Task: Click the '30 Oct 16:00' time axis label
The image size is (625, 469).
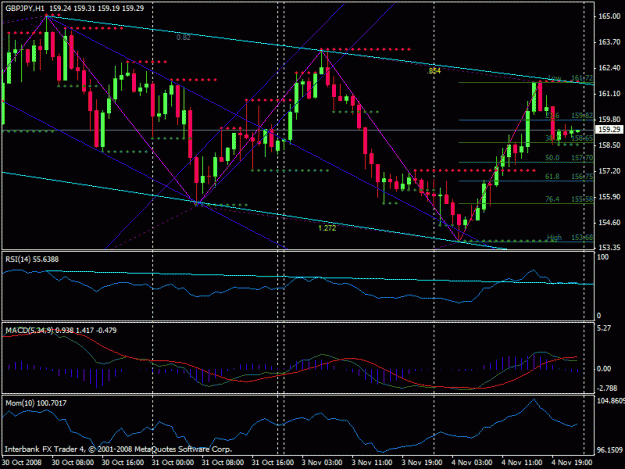Action: (x=123, y=463)
